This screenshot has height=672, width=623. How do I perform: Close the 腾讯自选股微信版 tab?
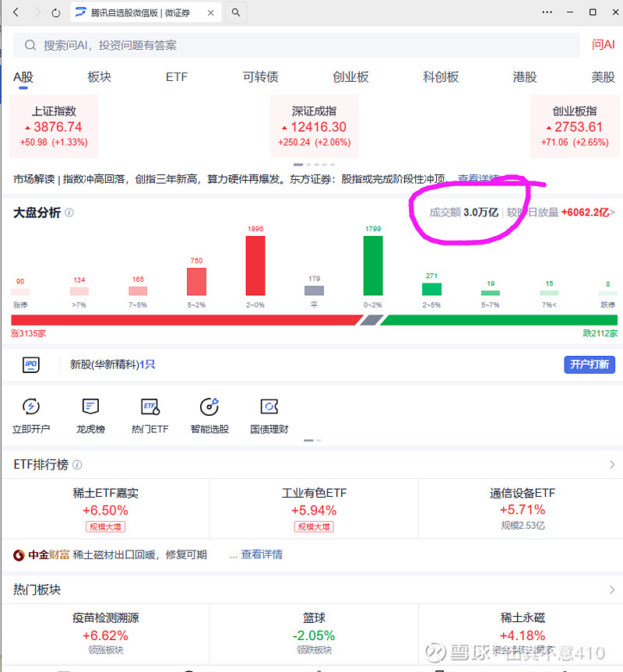click(x=210, y=13)
